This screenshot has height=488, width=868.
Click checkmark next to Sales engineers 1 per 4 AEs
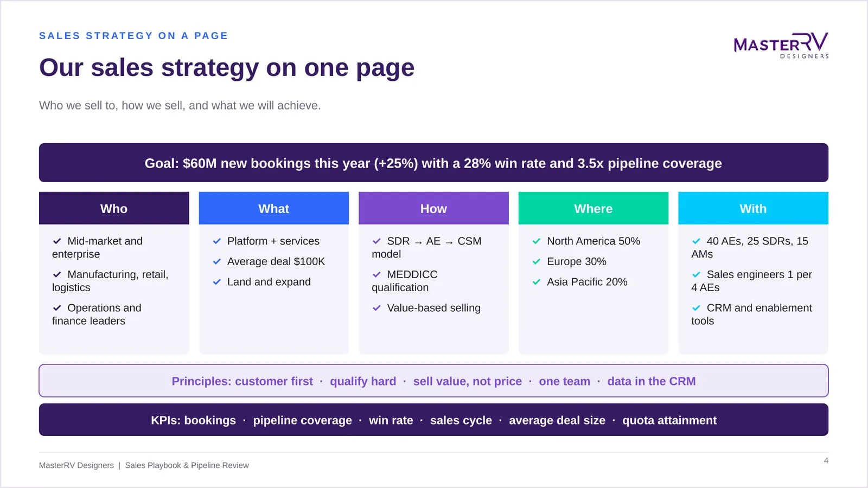click(x=697, y=275)
